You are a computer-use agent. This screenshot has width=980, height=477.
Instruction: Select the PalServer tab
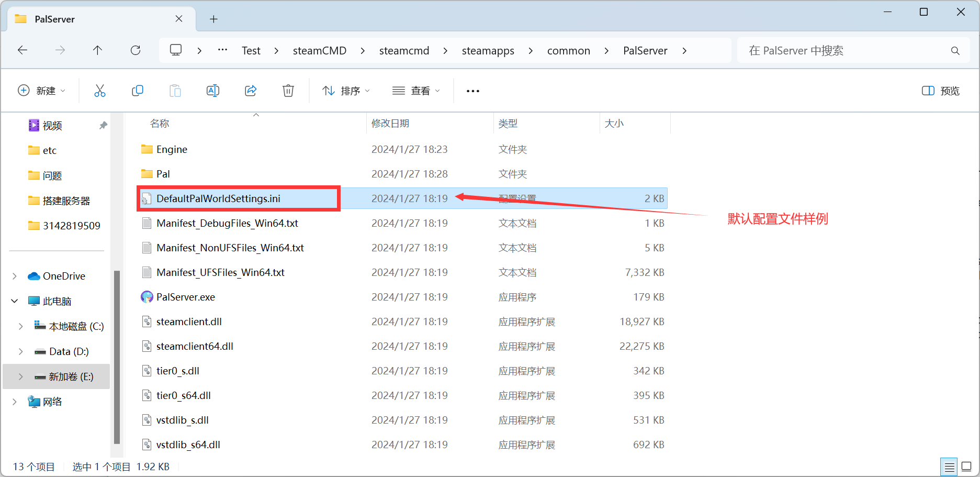pos(102,19)
